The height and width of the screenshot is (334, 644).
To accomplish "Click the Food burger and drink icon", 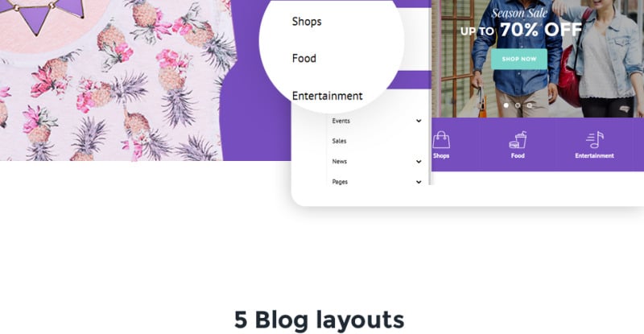I will (x=518, y=140).
